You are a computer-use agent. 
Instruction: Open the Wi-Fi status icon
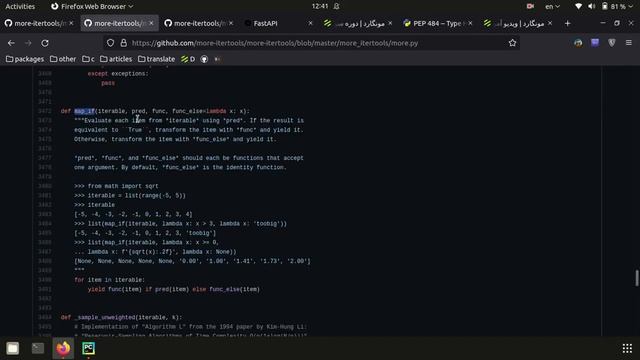pos(578,6)
